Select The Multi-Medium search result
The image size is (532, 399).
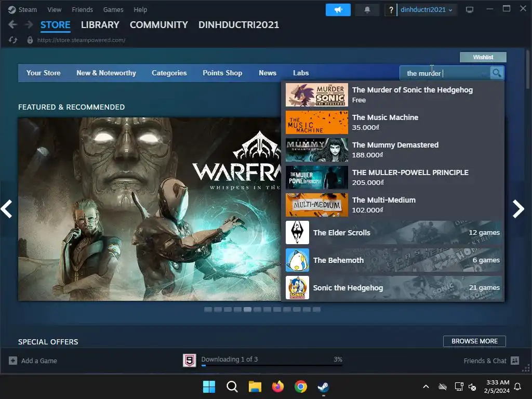tap(394, 205)
